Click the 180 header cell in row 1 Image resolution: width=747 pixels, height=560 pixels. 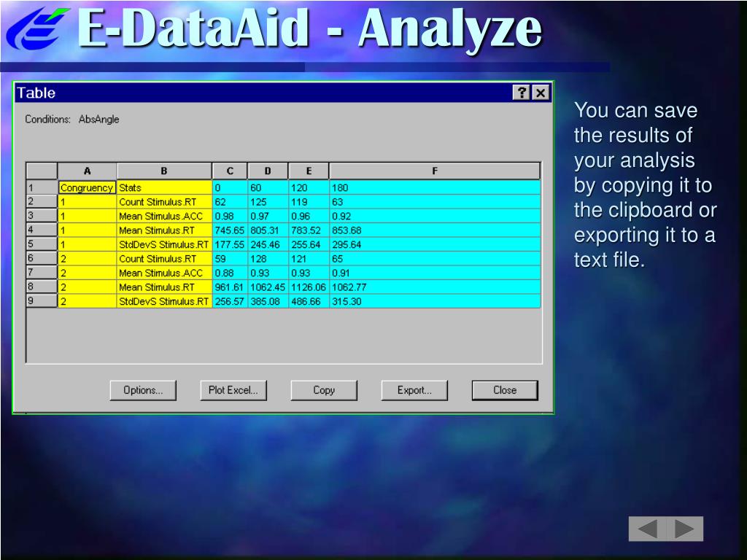pos(435,187)
